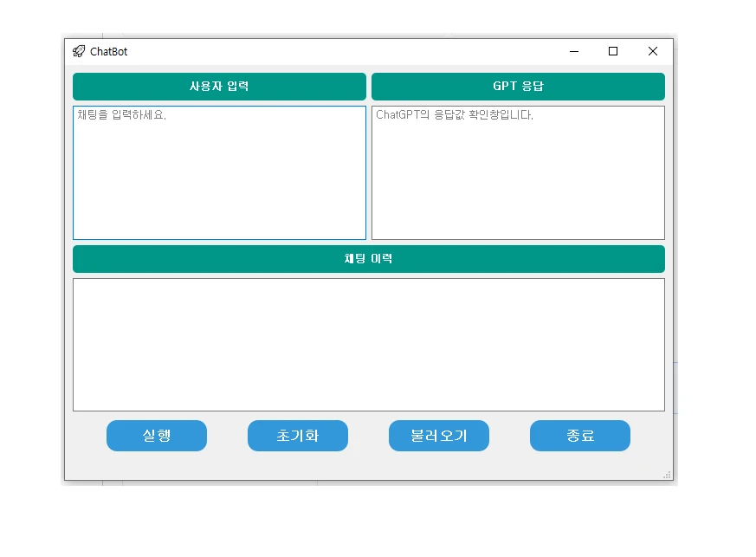Click the ChatGPT response display area

tap(517, 173)
